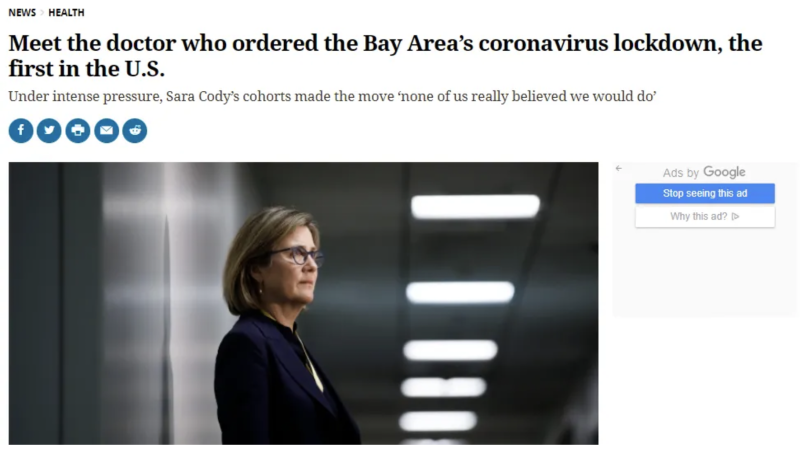Image resolution: width=800 pixels, height=458 pixels.
Task: Share the article on Twitter
Action: 49,130
